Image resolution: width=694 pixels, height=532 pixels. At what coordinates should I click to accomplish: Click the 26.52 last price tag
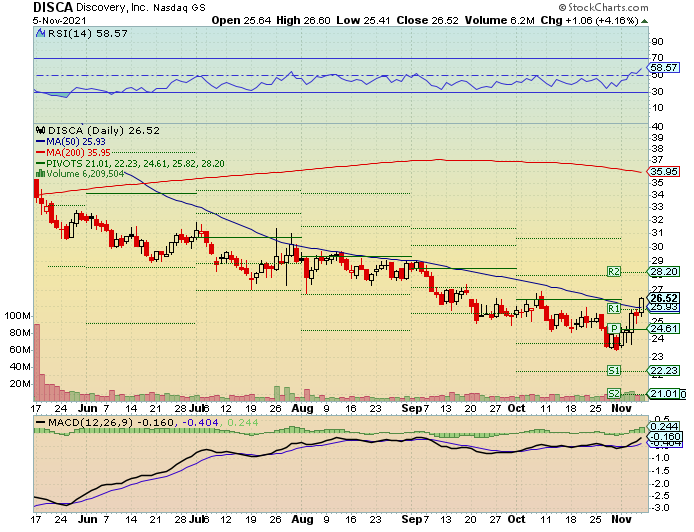pyautogui.click(x=663, y=298)
